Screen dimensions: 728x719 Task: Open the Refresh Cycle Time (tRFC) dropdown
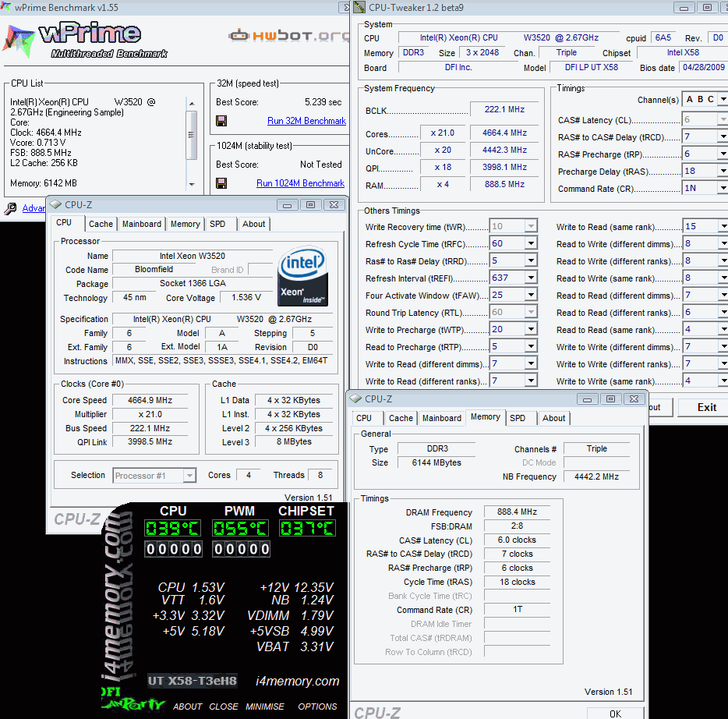[x=532, y=243]
